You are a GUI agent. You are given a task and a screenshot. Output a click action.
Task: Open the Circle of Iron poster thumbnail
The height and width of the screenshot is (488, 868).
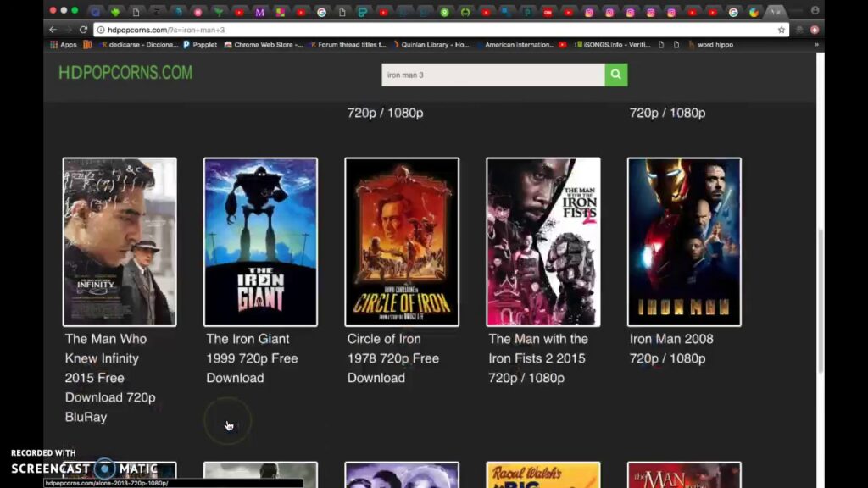[402, 241]
